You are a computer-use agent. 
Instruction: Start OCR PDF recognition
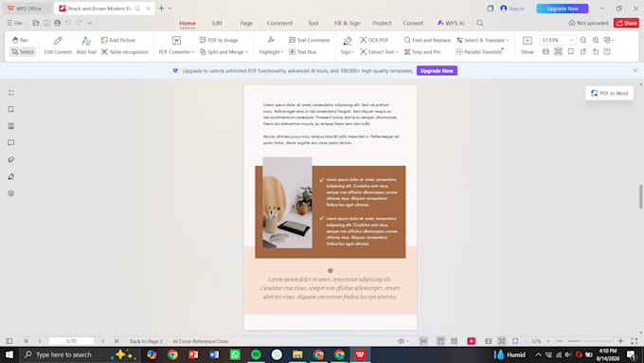374,40
